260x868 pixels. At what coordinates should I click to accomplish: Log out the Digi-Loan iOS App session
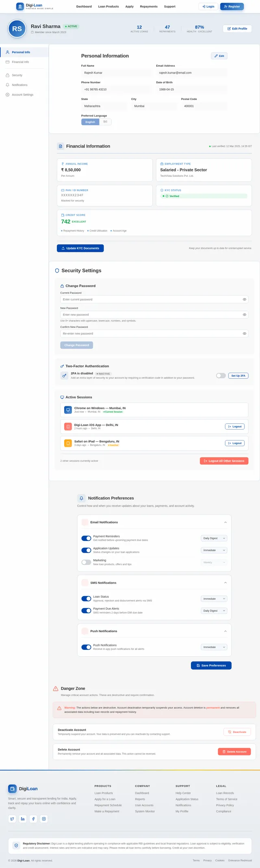click(x=235, y=427)
